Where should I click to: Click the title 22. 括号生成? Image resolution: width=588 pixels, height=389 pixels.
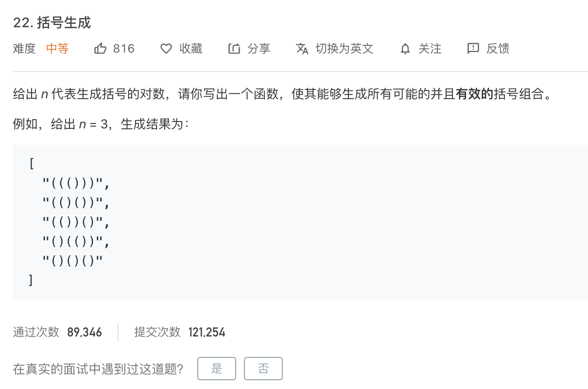(52, 23)
